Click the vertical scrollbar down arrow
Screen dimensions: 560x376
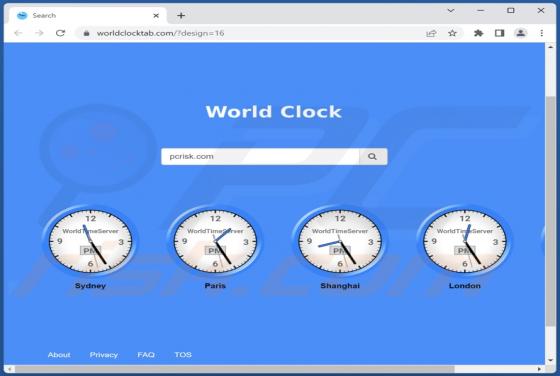pos(550,360)
